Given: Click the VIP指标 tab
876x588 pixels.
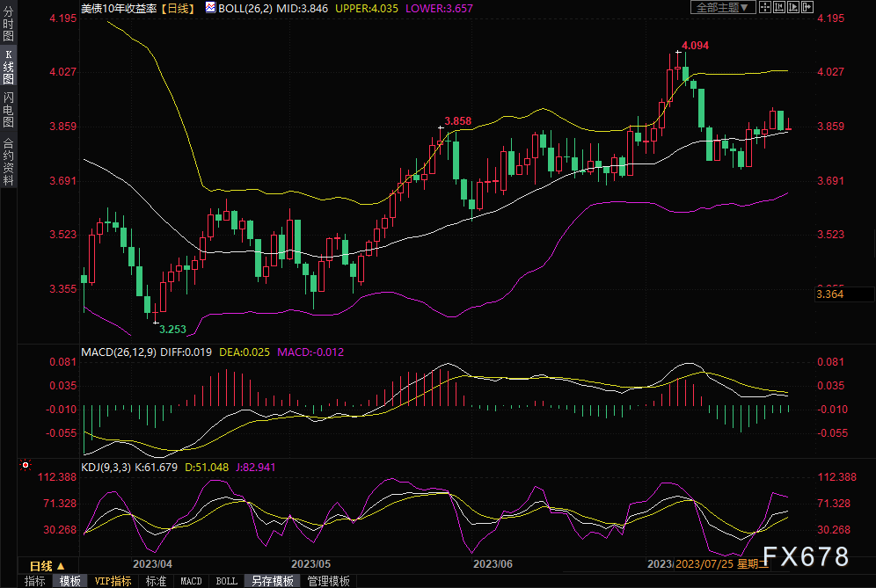Looking at the screenshot, I should click(x=112, y=581).
